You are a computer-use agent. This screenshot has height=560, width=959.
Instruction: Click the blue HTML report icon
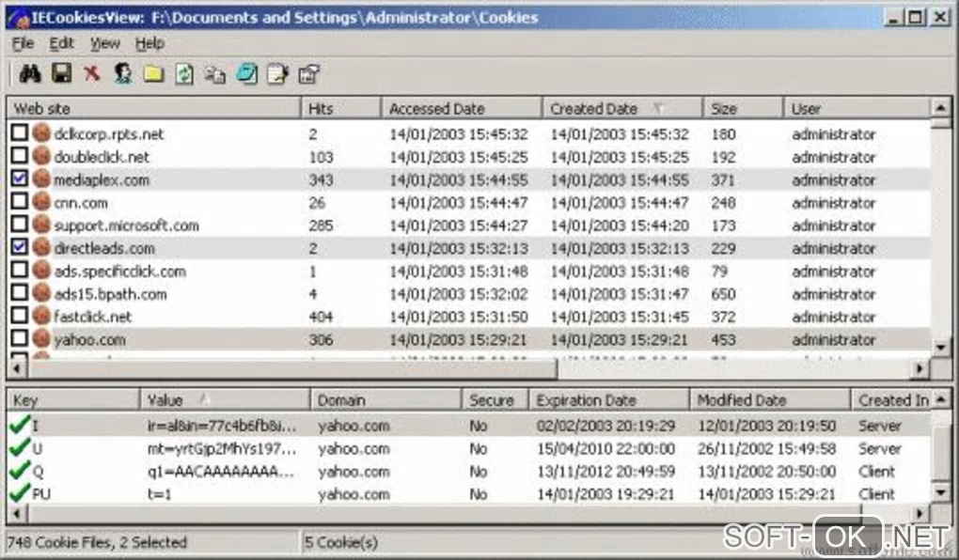(246, 74)
